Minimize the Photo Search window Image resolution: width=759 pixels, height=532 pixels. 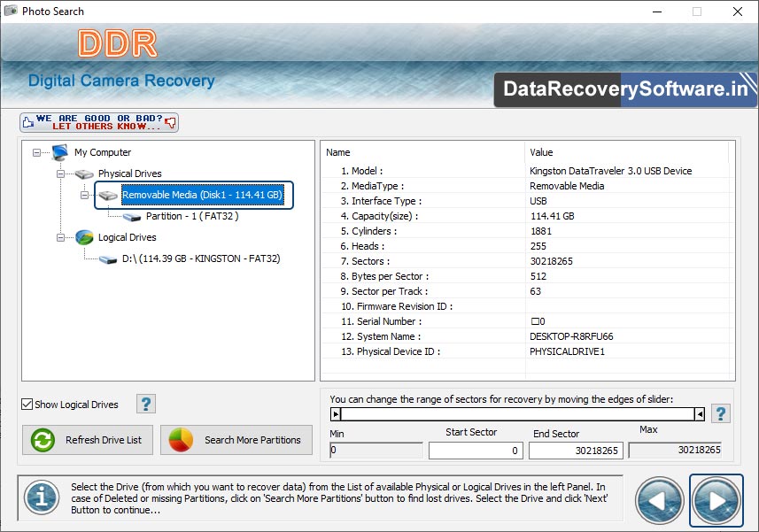(x=657, y=12)
